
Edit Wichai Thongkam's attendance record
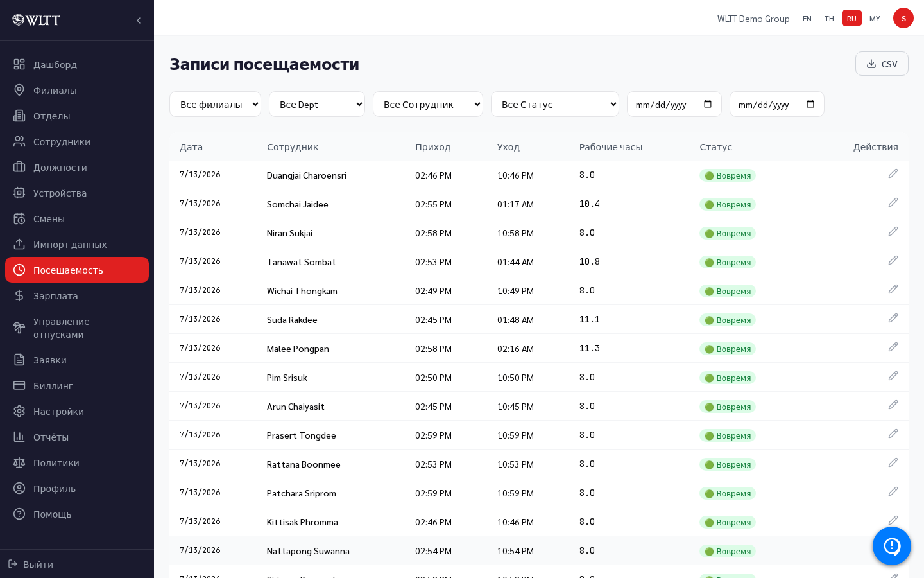click(x=893, y=289)
